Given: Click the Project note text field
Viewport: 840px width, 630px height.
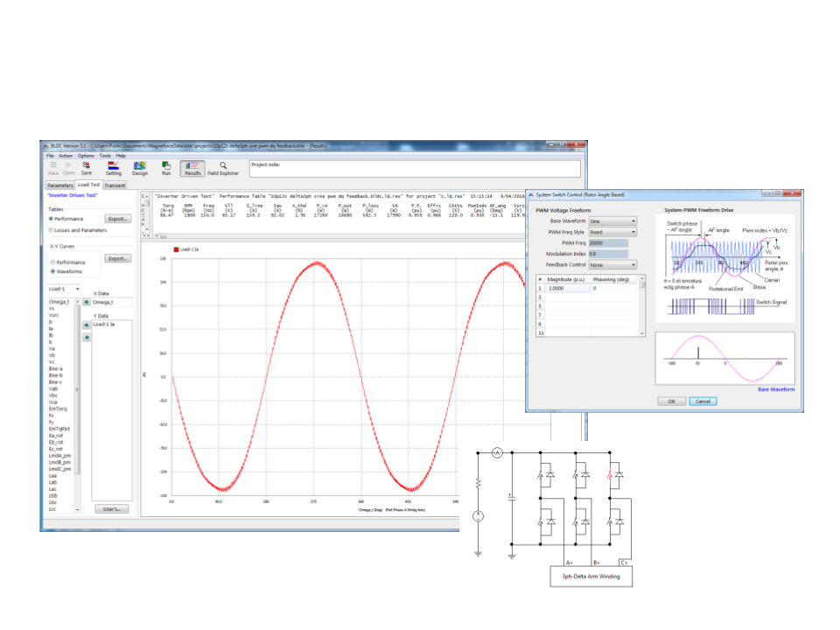Looking at the screenshot, I should click(415, 169).
